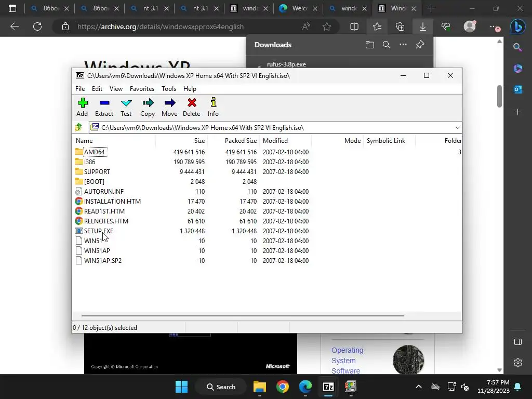The width and height of the screenshot is (532, 399).
Task: Select the I386 folder
Action: pos(89,162)
